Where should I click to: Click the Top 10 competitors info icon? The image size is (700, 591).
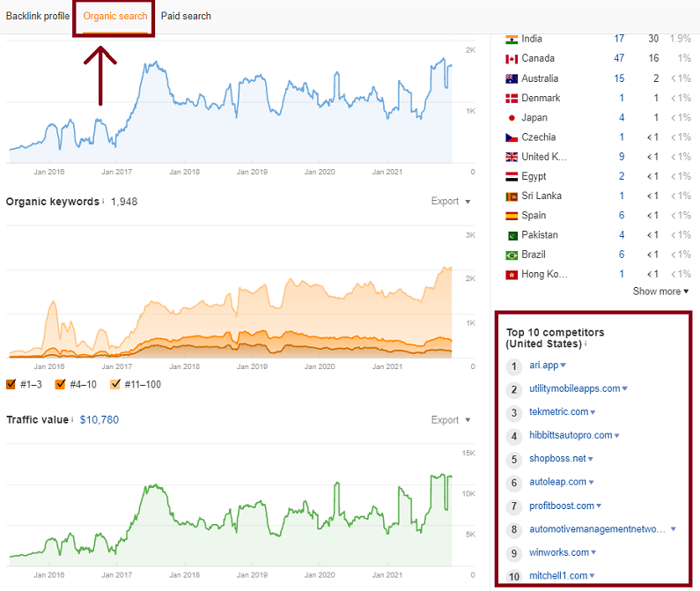coord(586,344)
